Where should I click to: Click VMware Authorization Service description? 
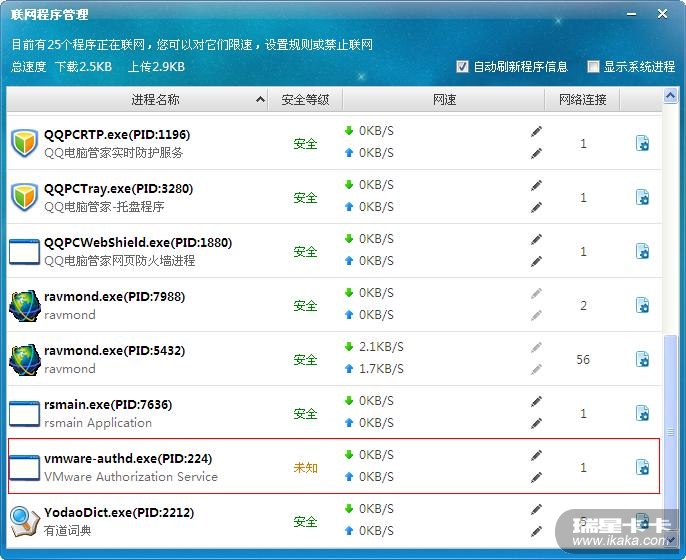[131, 476]
